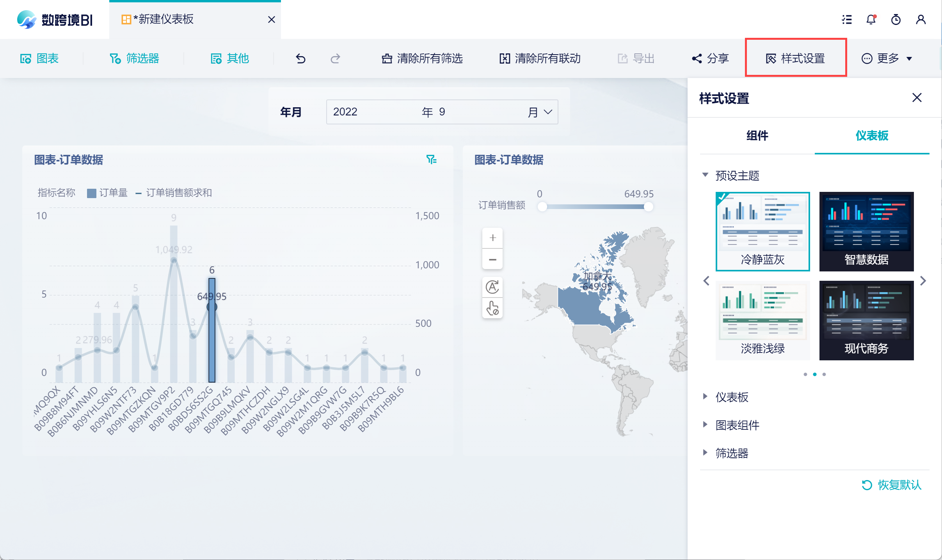The height and width of the screenshot is (560, 942).
Task: Click the filter icon on the order data chart
Action: click(x=431, y=159)
